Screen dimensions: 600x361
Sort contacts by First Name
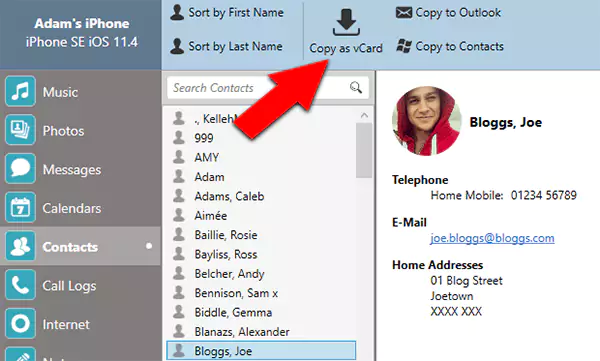point(236,13)
